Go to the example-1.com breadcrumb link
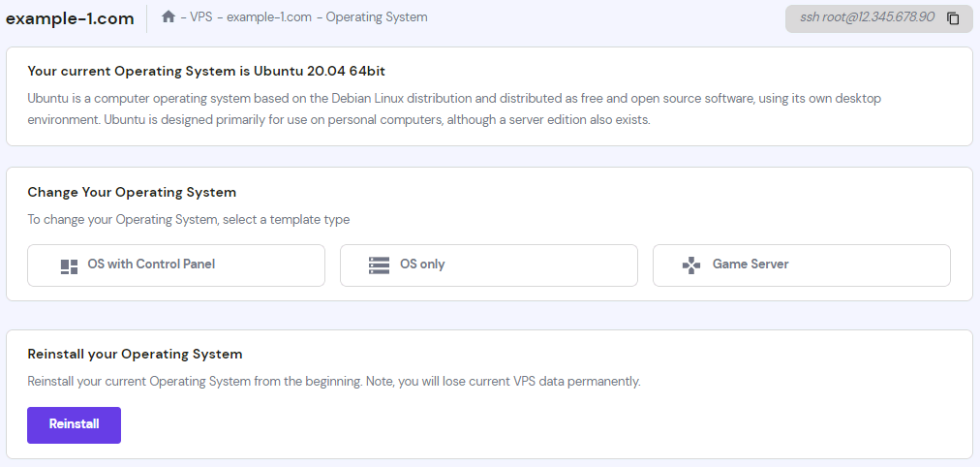This screenshot has width=980, height=467. 269,16
